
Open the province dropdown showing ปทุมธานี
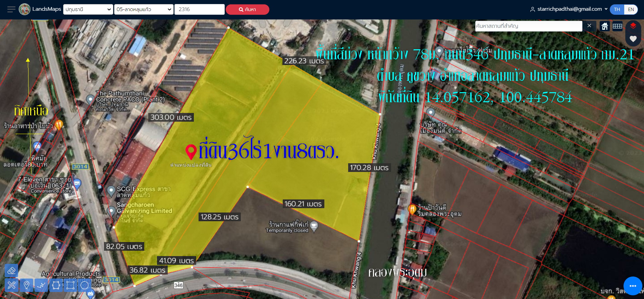coord(88,9)
